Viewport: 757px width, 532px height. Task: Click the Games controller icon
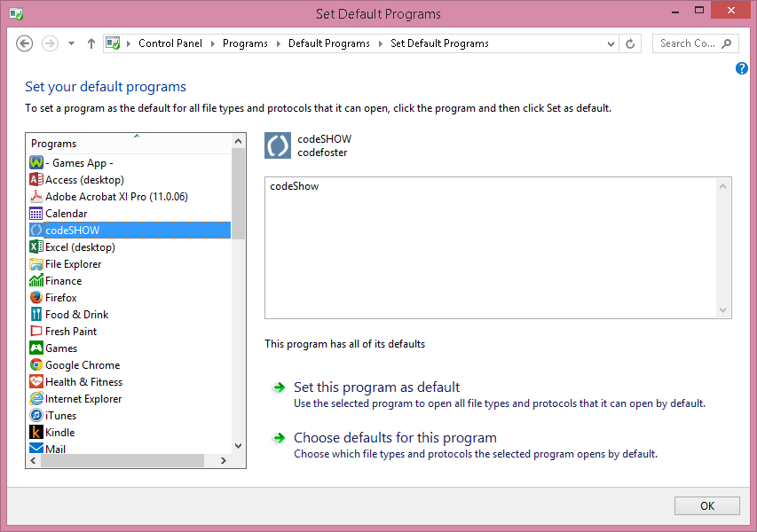tap(36, 348)
